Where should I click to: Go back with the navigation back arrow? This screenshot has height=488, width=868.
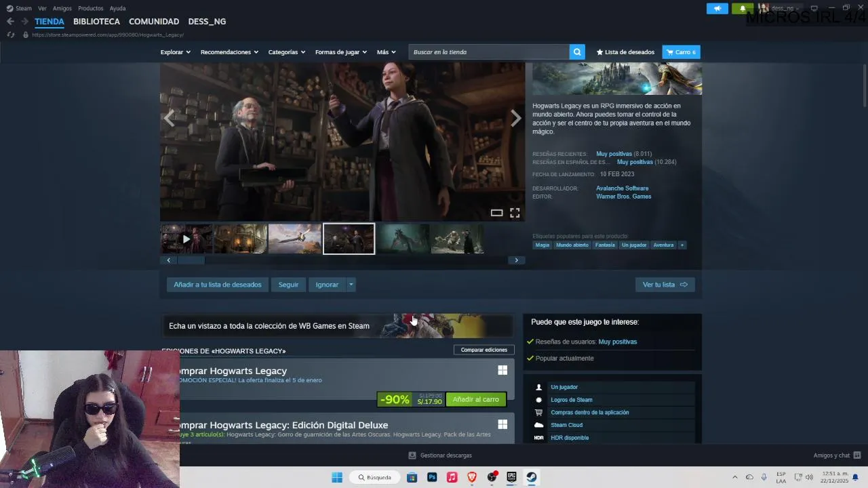[x=10, y=22]
